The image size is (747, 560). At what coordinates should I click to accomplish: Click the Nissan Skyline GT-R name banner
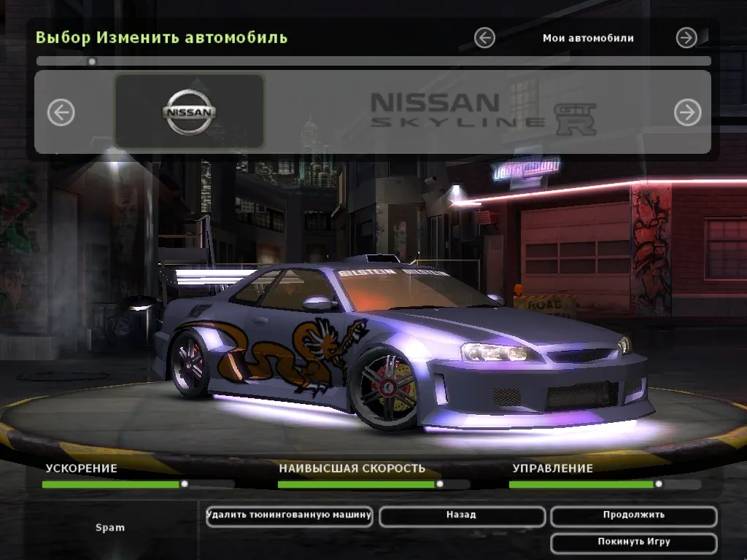tap(483, 113)
